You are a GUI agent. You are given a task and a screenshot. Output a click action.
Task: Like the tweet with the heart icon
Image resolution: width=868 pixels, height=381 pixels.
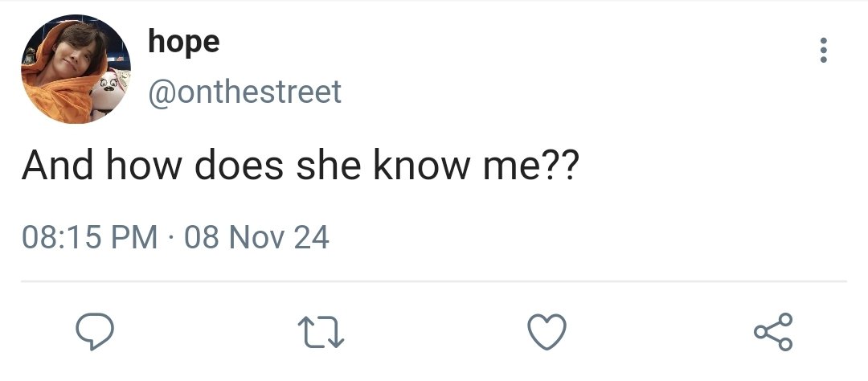click(547, 331)
